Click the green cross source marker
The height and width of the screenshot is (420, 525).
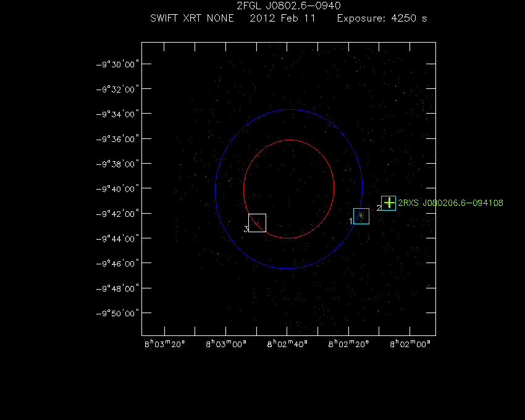coord(389,203)
